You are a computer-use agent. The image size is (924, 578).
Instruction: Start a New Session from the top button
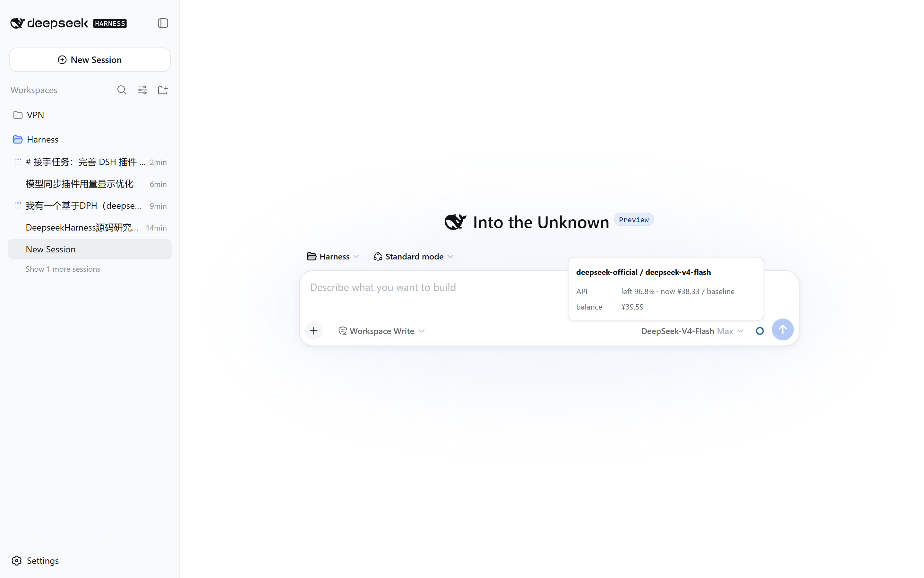coord(90,60)
